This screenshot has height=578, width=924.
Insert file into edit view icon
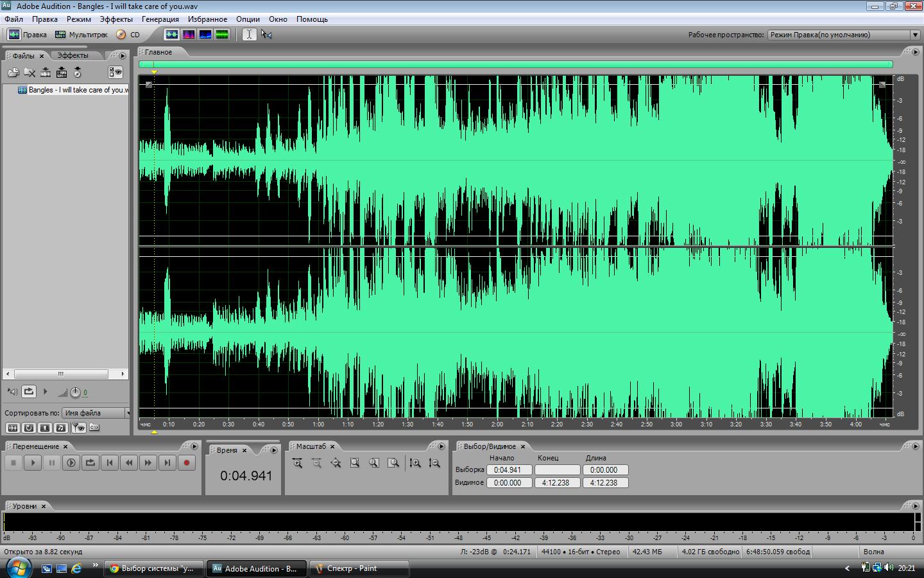tap(46, 73)
